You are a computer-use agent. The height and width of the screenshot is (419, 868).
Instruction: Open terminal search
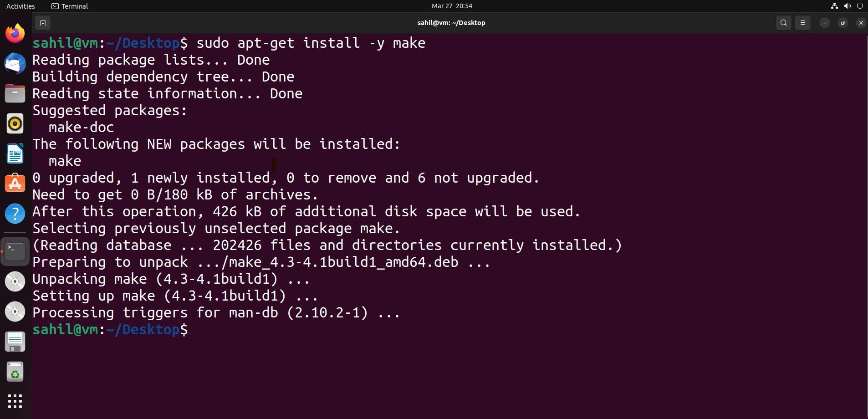pyautogui.click(x=783, y=22)
